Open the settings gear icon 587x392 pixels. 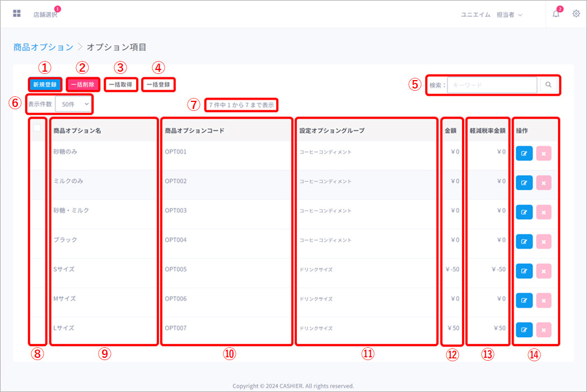click(x=576, y=14)
